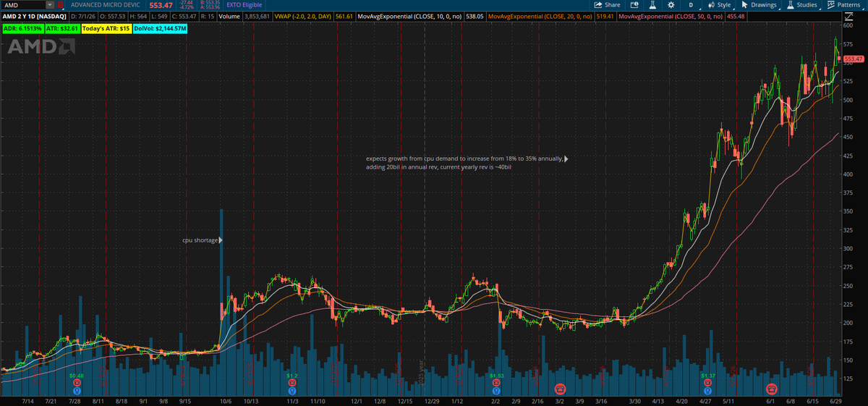
Task: Open chart settings gear icon
Action: pyautogui.click(x=670, y=4)
